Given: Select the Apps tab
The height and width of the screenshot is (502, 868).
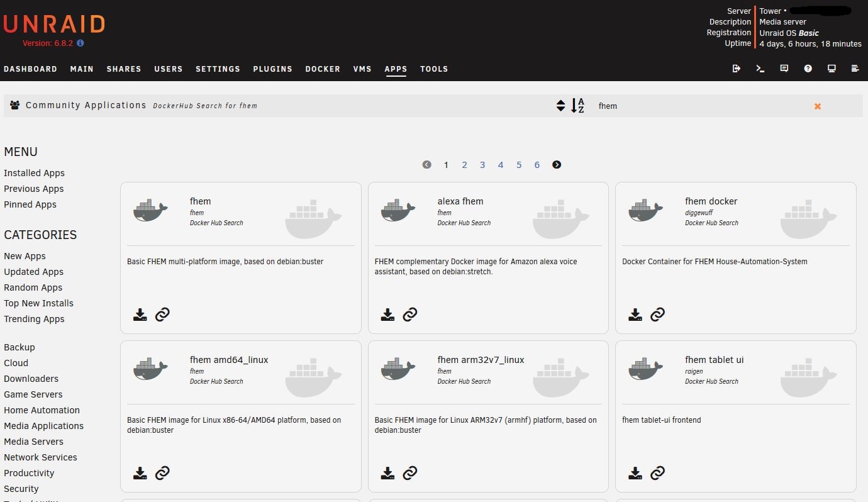Looking at the screenshot, I should click(x=396, y=69).
